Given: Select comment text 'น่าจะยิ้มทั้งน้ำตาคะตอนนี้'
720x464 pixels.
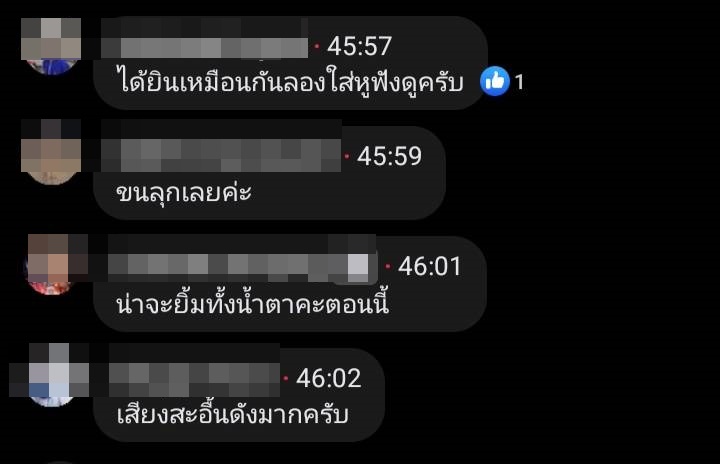Looking at the screenshot, I should (253, 303).
